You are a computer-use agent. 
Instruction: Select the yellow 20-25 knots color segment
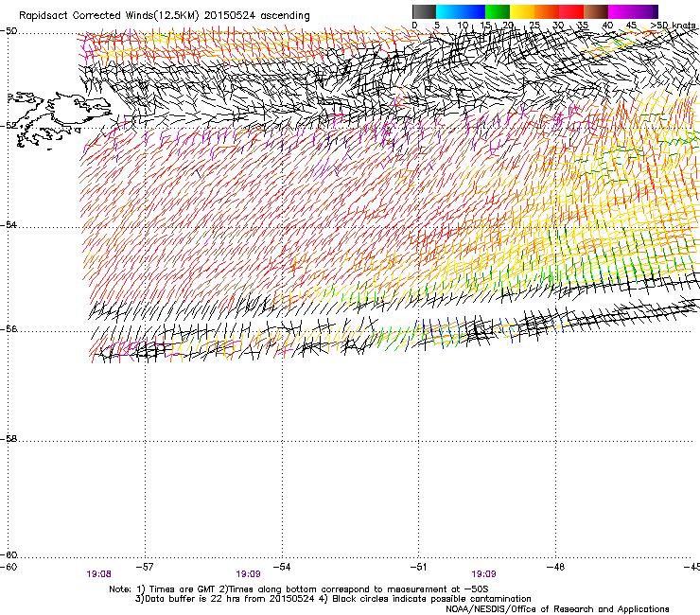(x=522, y=11)
